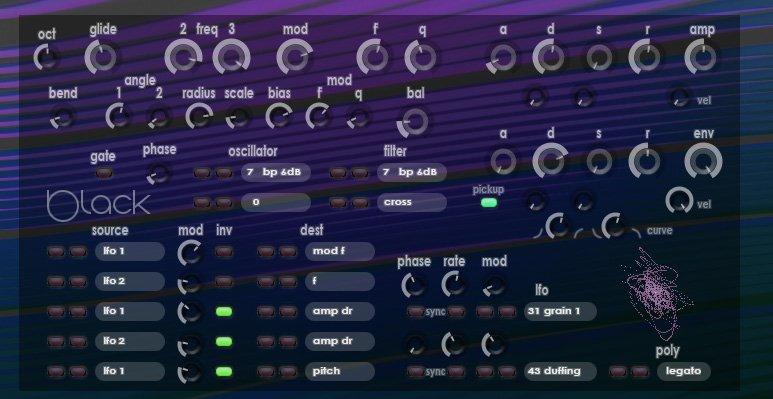
Task: Open the oscillator selector showing 0
Action: point(276,202)
